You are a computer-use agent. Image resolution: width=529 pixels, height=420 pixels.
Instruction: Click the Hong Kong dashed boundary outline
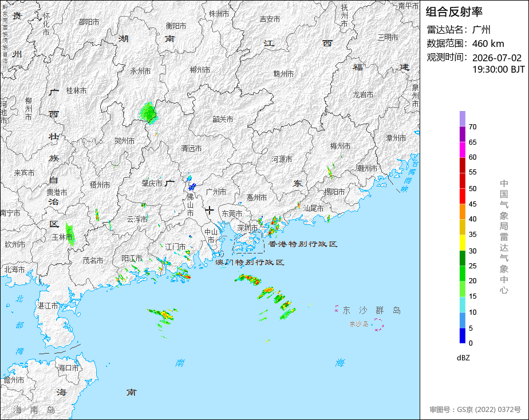pyautogui.click(x=248, y=243)
